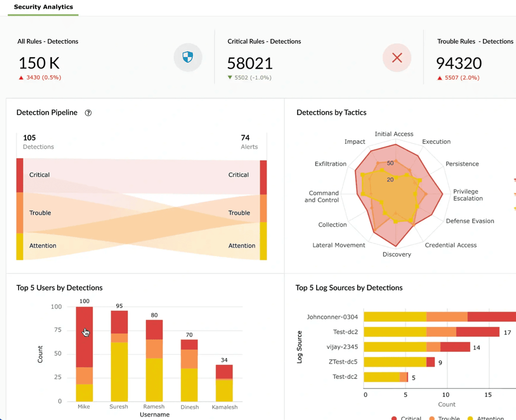Select the orange Trouble alerts block on the right
Viewport: 516px width, 420px height.
pyautogui.click(x=263, y=209)
